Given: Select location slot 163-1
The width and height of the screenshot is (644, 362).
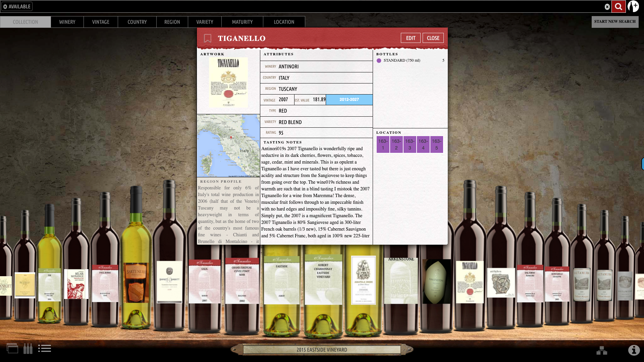Looking at the screenshot, I should [383, 144].
